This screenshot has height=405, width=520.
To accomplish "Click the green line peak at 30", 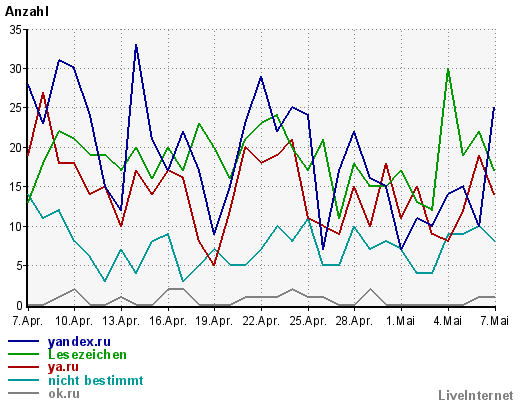I will coord(448,69).
